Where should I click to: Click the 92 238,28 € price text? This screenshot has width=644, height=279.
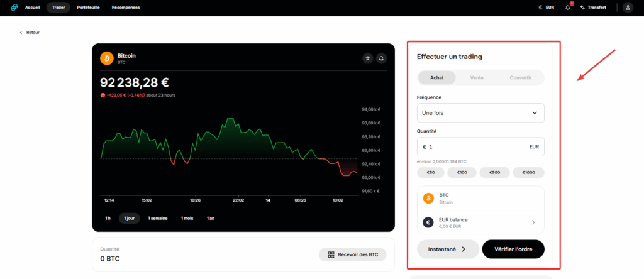(x=135, y=82)
